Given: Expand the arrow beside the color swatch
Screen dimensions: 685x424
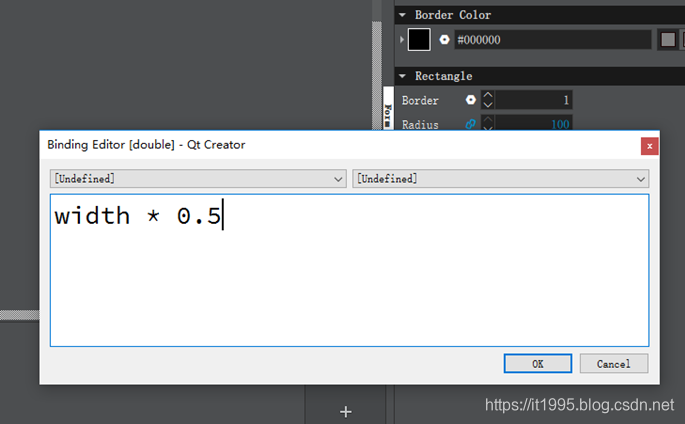Looking at the screenshot, I should pyautogui.click(x=401, y=40).
